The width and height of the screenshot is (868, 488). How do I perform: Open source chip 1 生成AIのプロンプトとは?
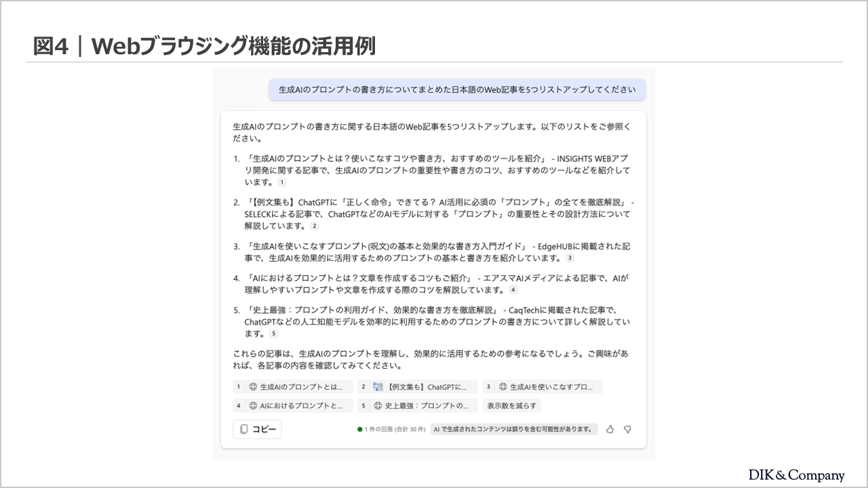[x=292, y=387]
